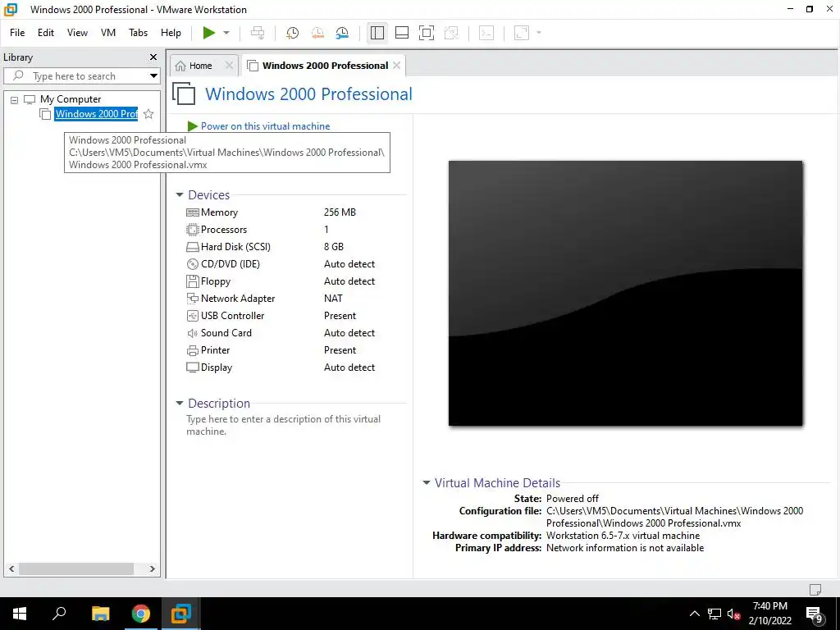Open Google Chrome from the taskbar
This screenshot has width=840, height=630.
(141, 614)
